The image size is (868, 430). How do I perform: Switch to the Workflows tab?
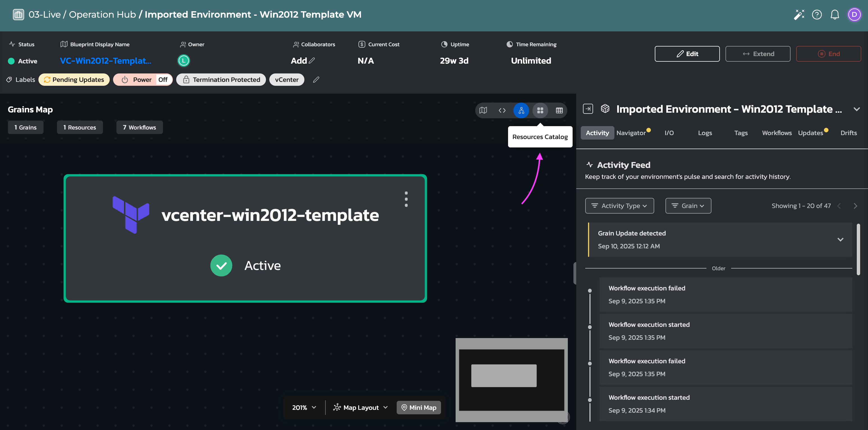click(777, 133)
